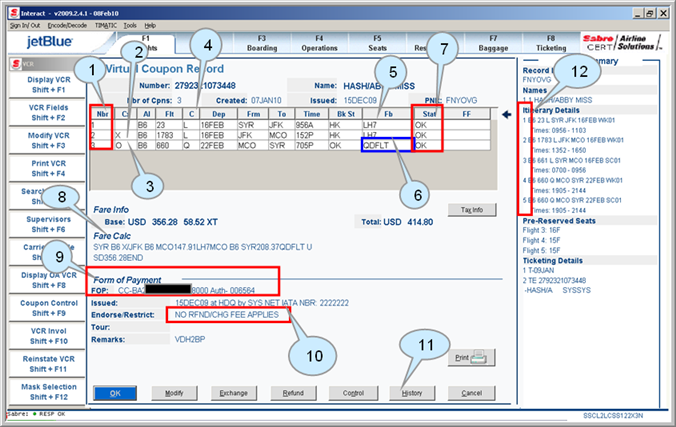Click the VCR panel header icon
This screenshot has height=427, width=676.
(13, 62)
